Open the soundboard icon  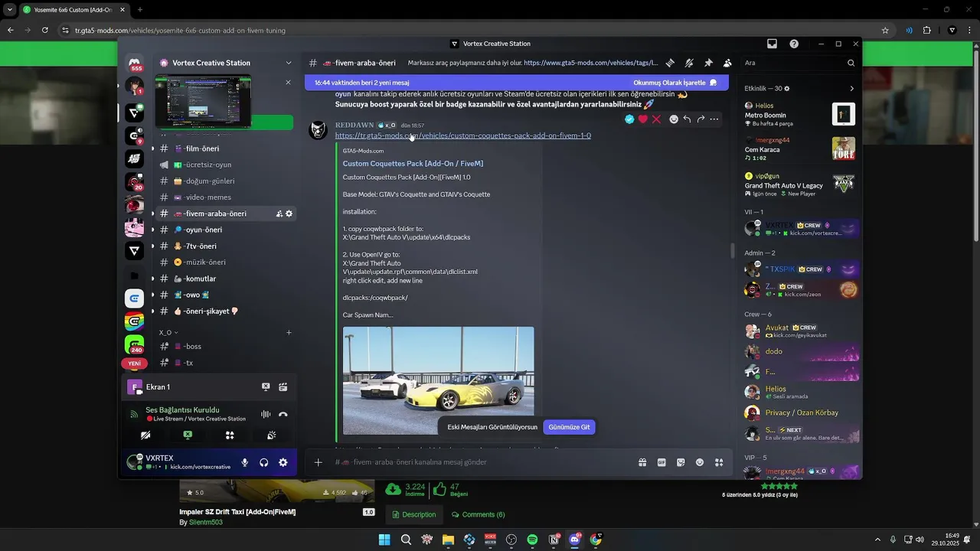[x=271, y=435]
